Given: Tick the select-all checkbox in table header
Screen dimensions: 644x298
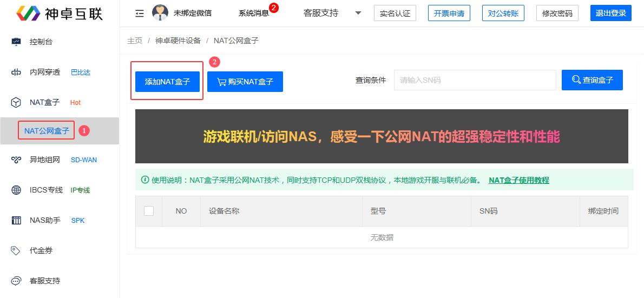Looking at the screenshot, I should [149, 211].
